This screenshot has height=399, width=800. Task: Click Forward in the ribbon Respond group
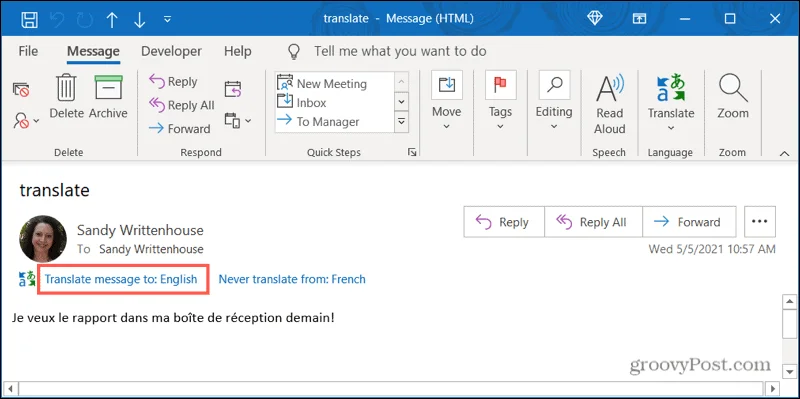click(179, 129)
